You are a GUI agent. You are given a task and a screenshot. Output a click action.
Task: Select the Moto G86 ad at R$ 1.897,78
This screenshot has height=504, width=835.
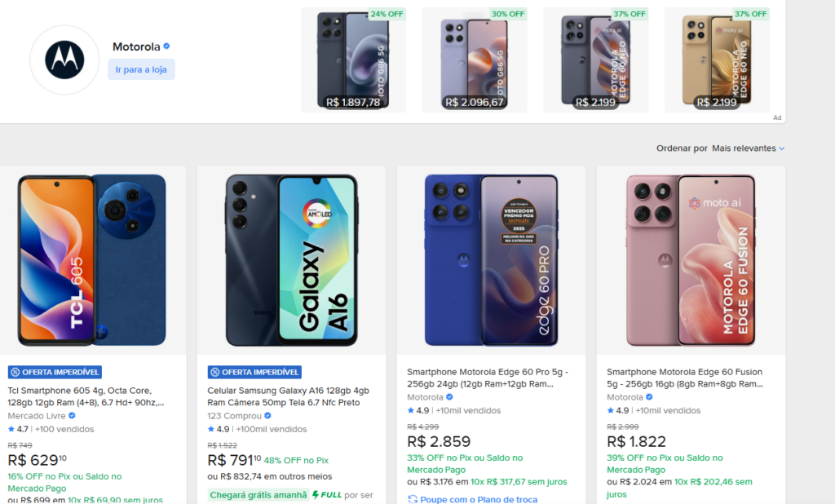pyautogui.click(x=353, y=60)
